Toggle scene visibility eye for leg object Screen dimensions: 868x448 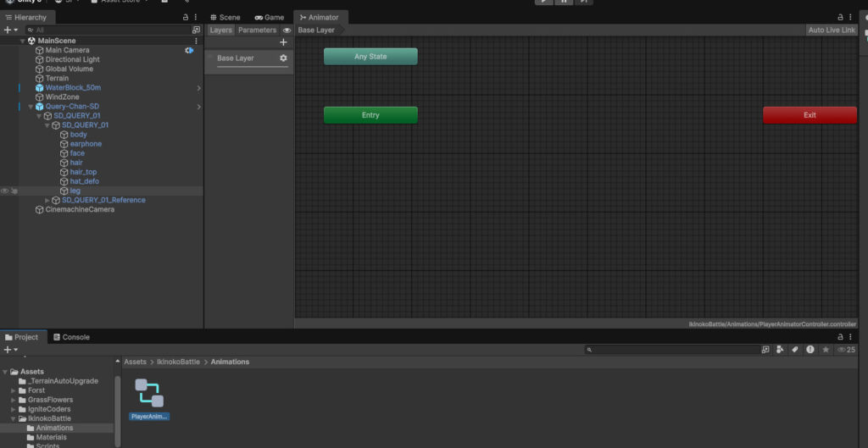click(x=5, y=191)
